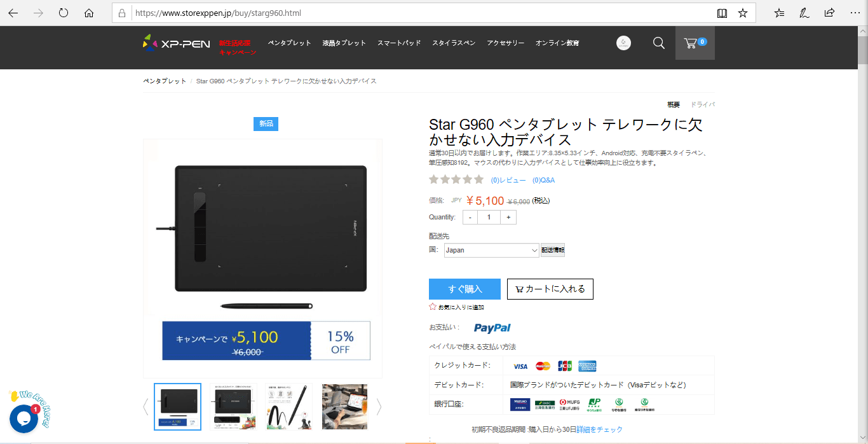Open the red campaign link
The width and height of the screenshot is (868, 444).
pyautogui.click(x=238, y=48)
